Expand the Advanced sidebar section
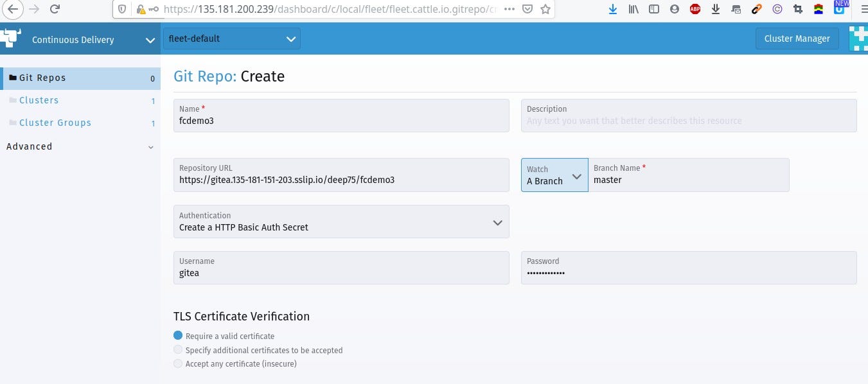 coord(80,146)
